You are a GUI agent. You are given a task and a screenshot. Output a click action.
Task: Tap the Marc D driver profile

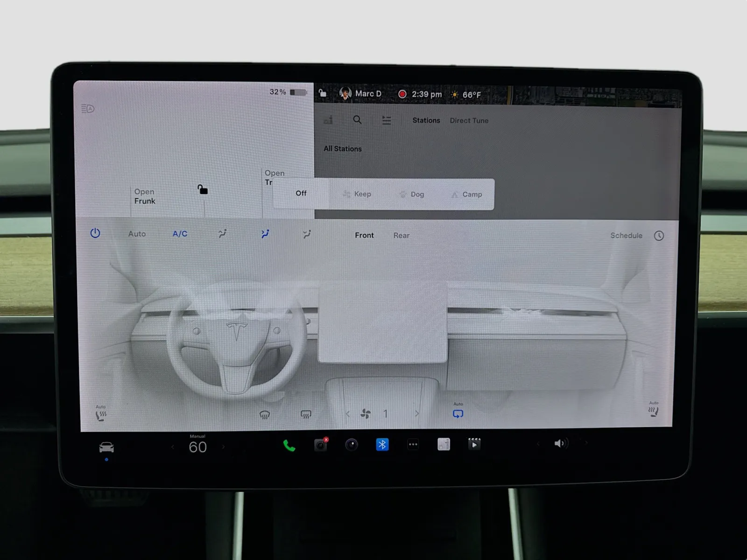coord(360,94)
